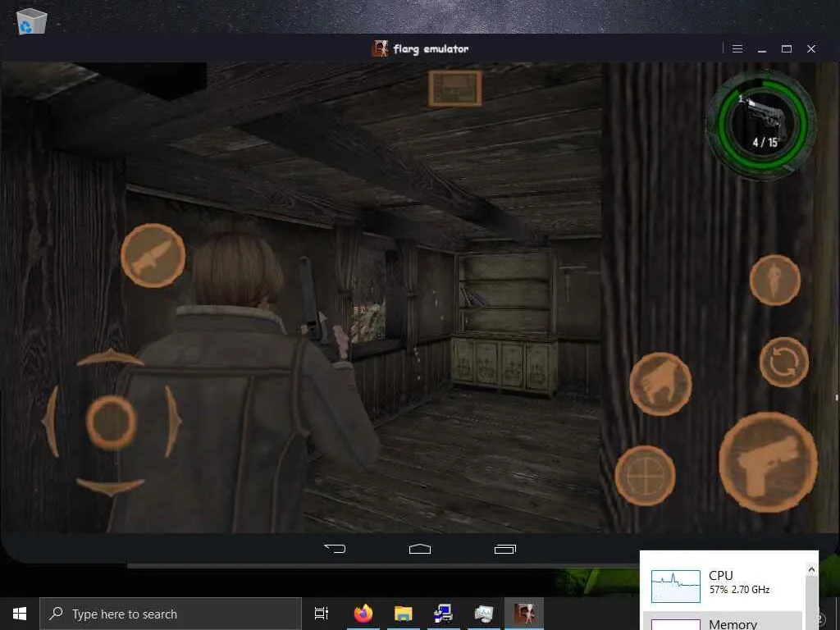Screen dimensions: 840x630
Task: Tap the D-pad right arrow
Action: (172, 422)
